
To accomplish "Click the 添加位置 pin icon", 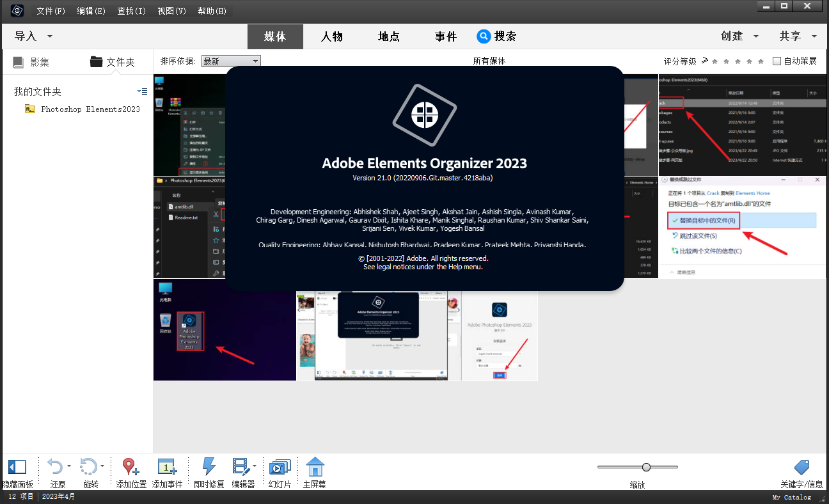I will [130, 467].
